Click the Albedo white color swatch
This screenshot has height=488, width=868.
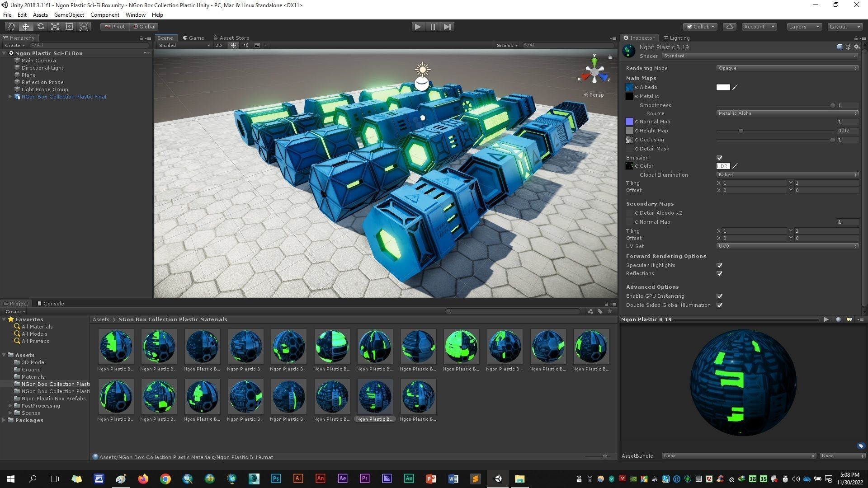(x=723, y=87)
